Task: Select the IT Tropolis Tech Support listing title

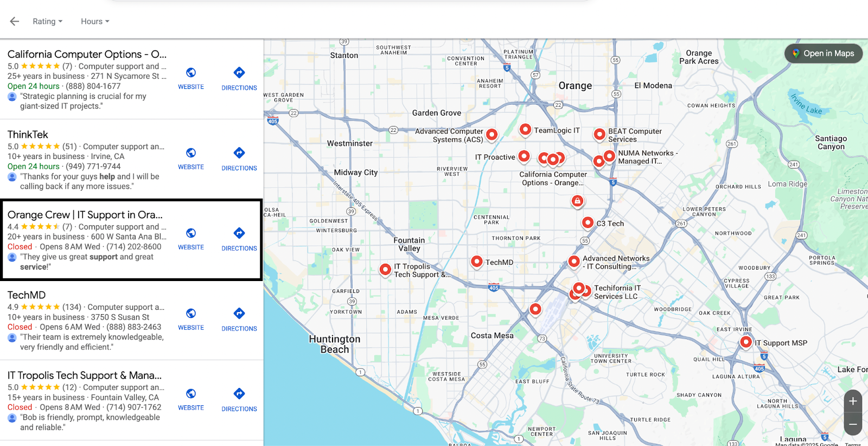Action: pos(85,375)
